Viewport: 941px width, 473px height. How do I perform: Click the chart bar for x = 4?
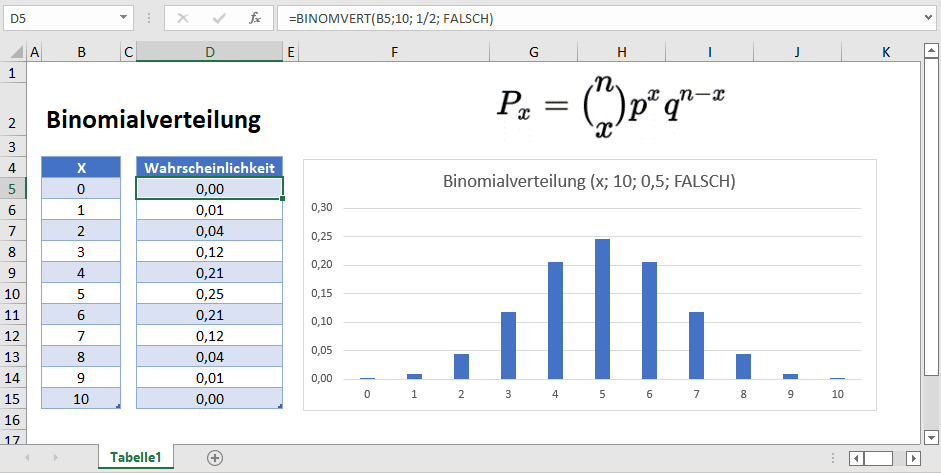[556, 321]
